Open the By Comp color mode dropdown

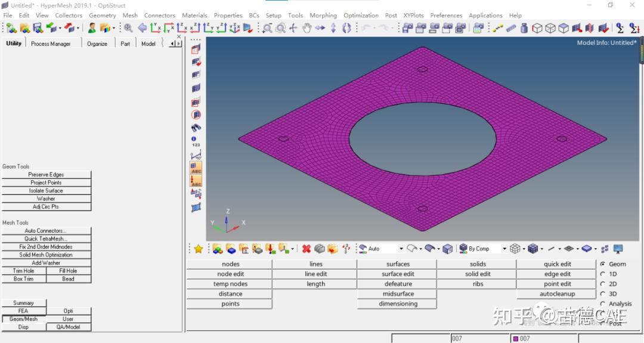(504, 249)
